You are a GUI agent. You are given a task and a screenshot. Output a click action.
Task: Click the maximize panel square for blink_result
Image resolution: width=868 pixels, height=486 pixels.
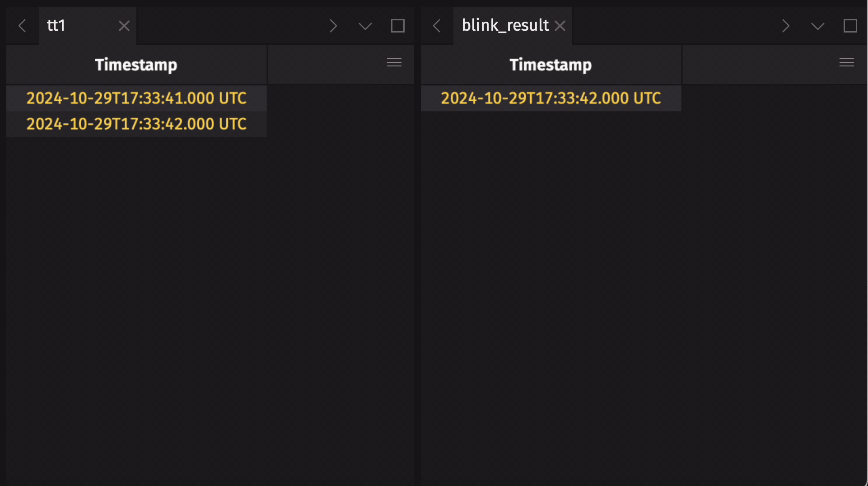[851, 26]
